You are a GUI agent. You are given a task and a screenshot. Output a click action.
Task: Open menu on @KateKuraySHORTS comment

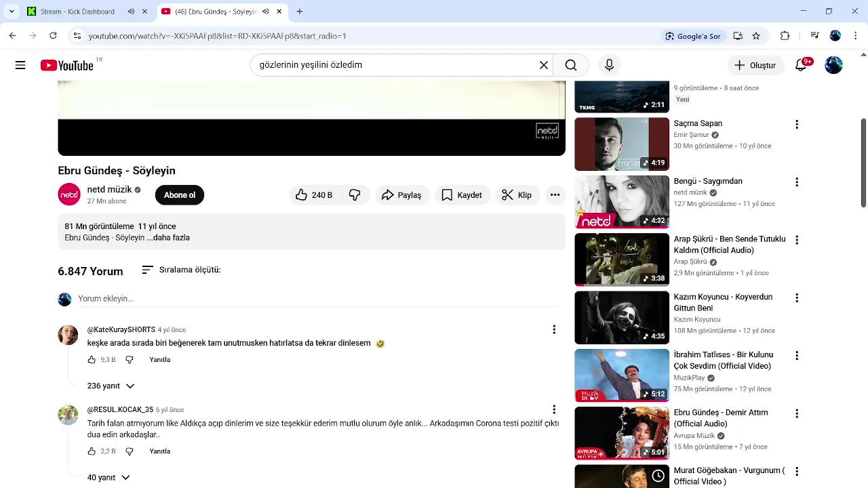pos(554,329)
